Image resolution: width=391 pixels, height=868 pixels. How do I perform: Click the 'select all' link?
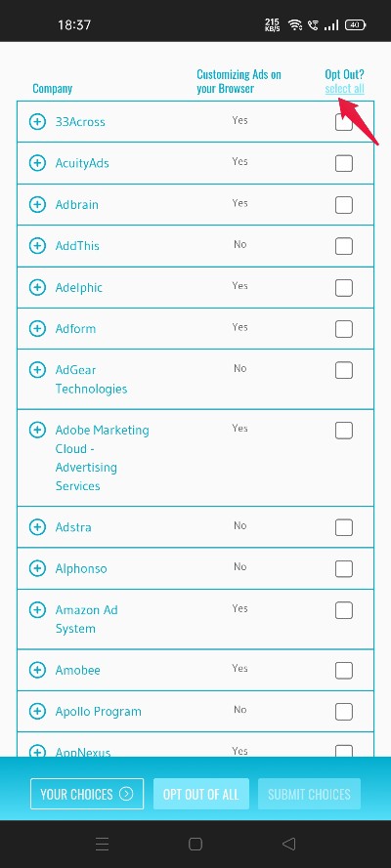tap(344, 89)
